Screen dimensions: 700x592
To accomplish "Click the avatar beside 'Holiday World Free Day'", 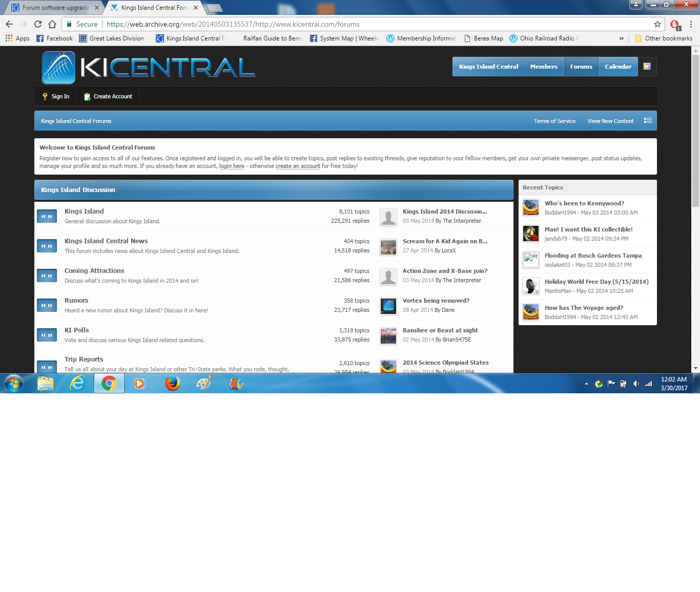I will (x=531, y=286).
